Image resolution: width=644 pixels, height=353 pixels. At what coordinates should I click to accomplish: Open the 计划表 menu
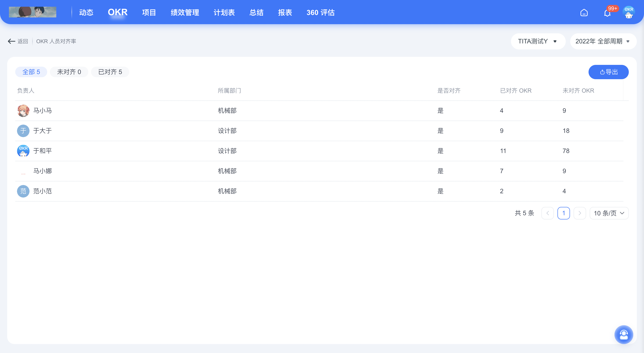[x=224, y=12]
